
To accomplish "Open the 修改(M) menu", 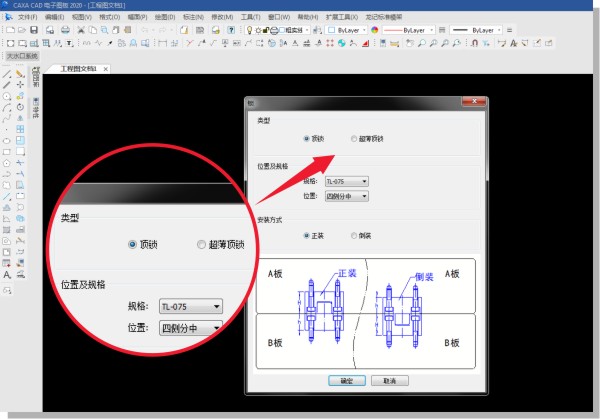I will [x=222, y=17].
